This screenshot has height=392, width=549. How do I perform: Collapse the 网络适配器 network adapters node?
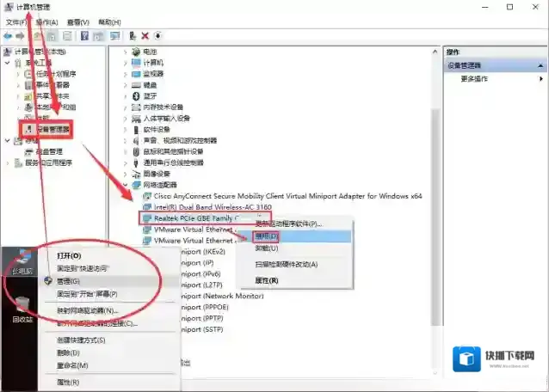[126, 185]
